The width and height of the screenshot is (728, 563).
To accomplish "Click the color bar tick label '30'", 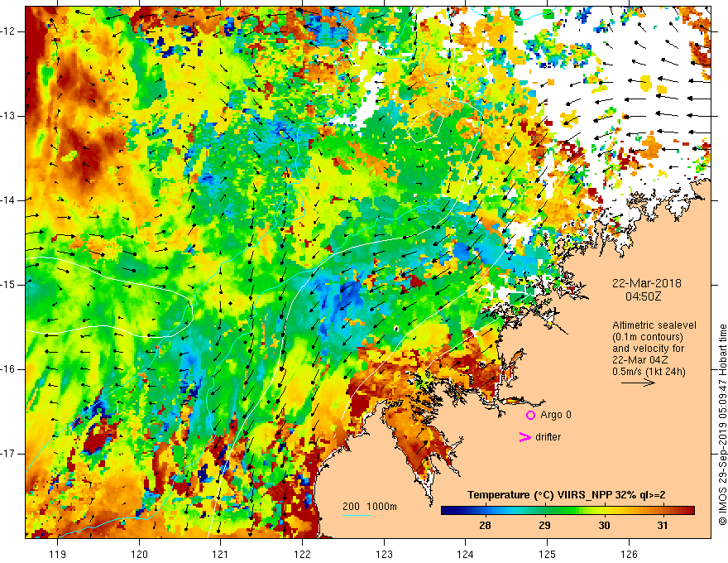I will click(x=604, y=526).
